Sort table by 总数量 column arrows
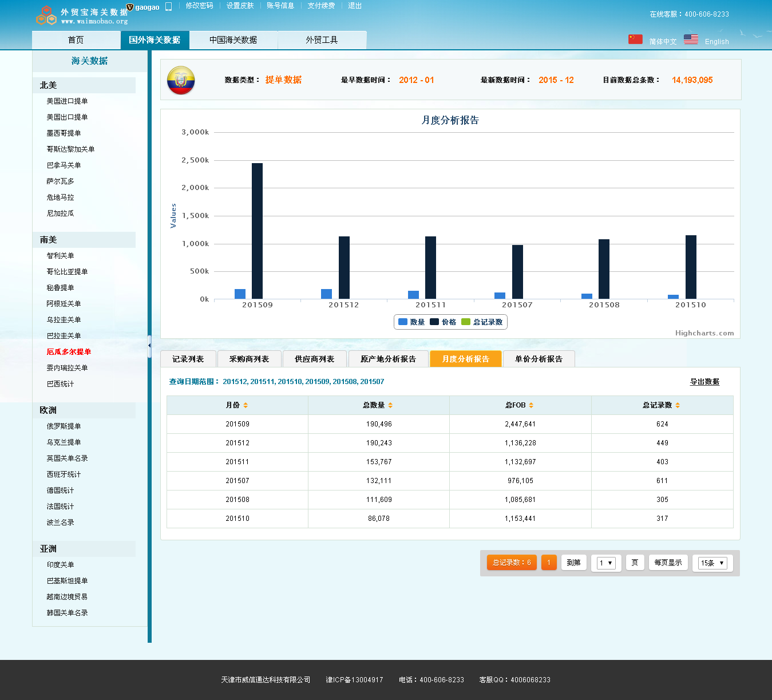This screenshot has width=772, height=700. click(x=390, y=405)
